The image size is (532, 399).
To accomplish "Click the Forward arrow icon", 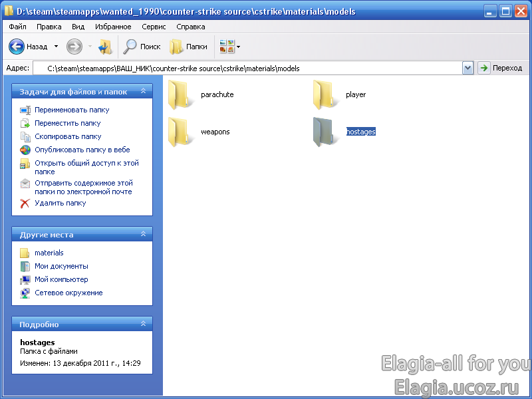I will tap(74, 47).
